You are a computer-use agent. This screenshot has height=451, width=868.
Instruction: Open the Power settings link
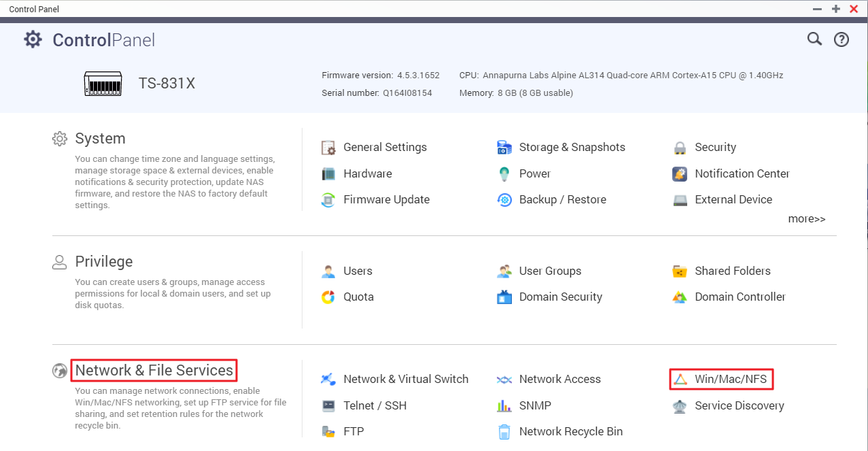[x=535, y=174]
